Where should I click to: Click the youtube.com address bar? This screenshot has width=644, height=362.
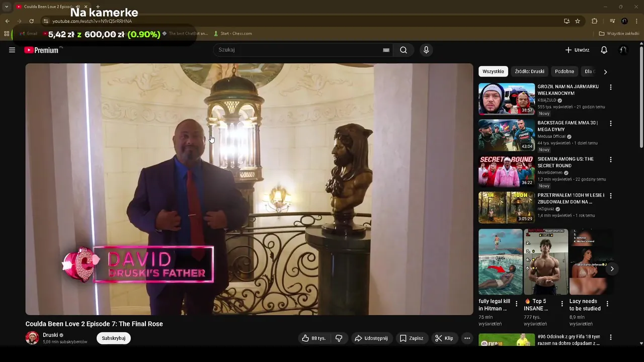(302, 21)
